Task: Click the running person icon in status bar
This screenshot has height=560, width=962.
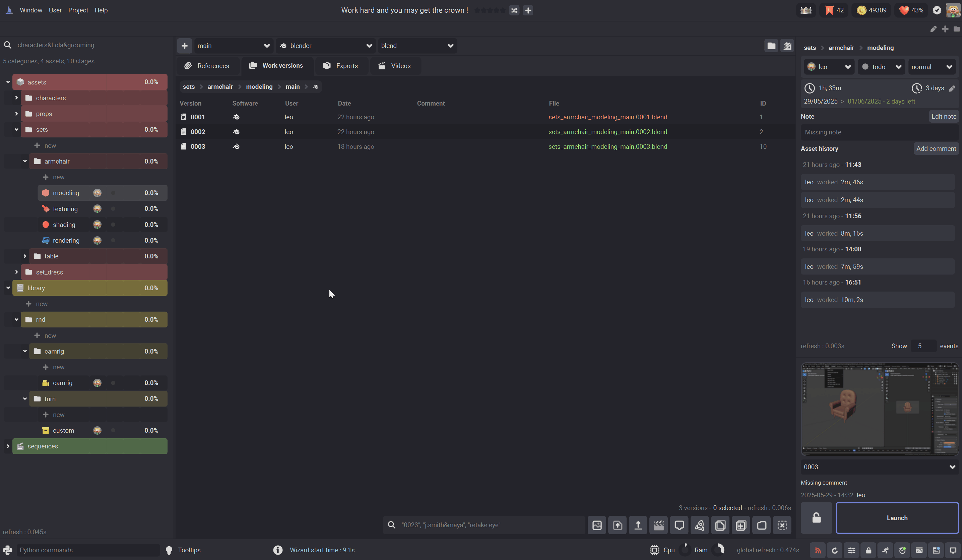Action: tap(885, 550)
